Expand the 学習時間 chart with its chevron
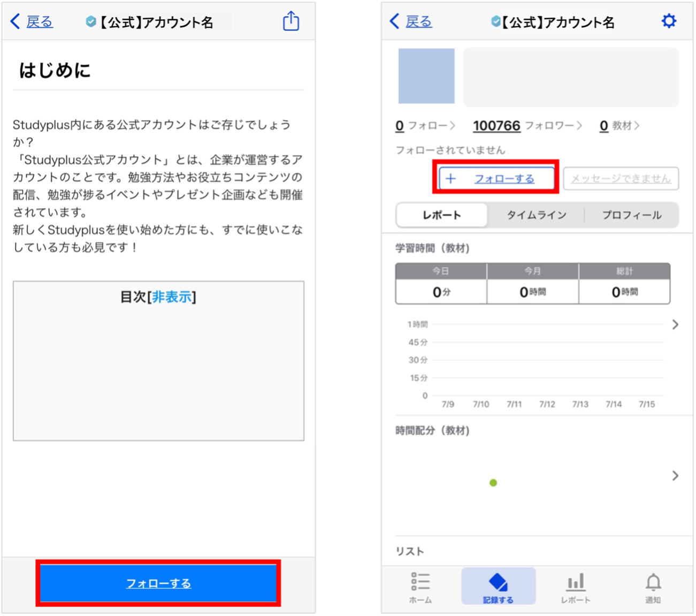 [x=675, y=324]
